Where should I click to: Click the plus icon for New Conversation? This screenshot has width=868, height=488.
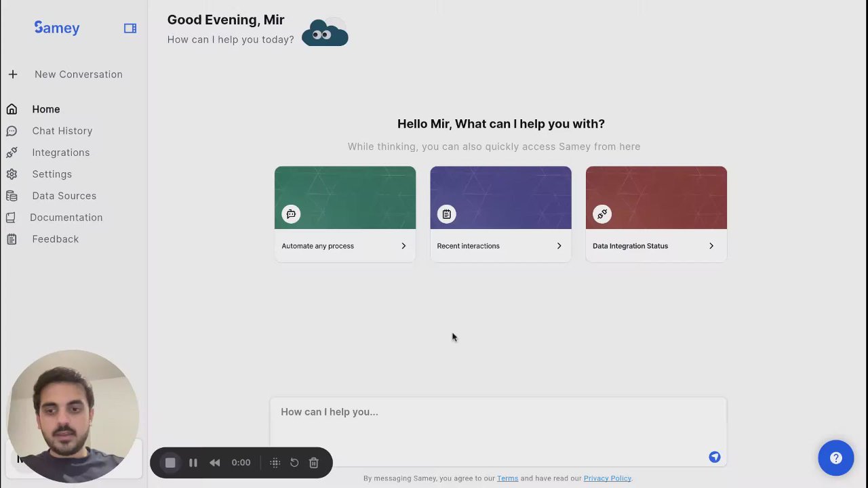13,75
